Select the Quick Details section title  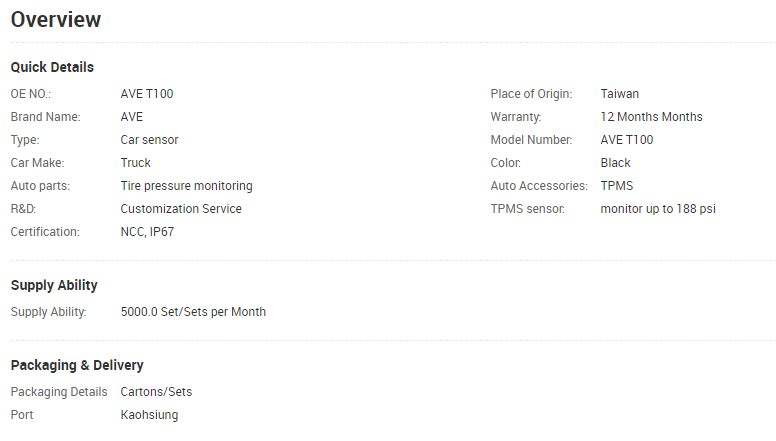(52, 67)
